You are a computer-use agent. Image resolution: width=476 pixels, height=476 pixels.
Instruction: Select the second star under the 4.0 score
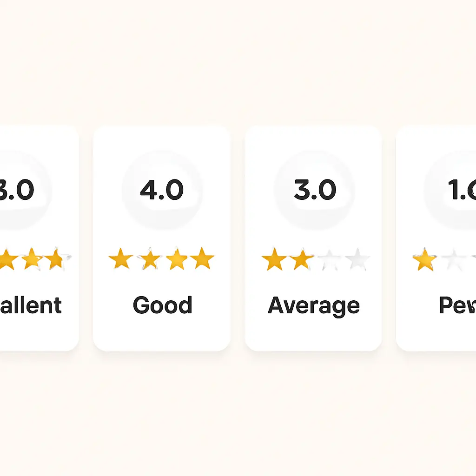click(149, 259)
